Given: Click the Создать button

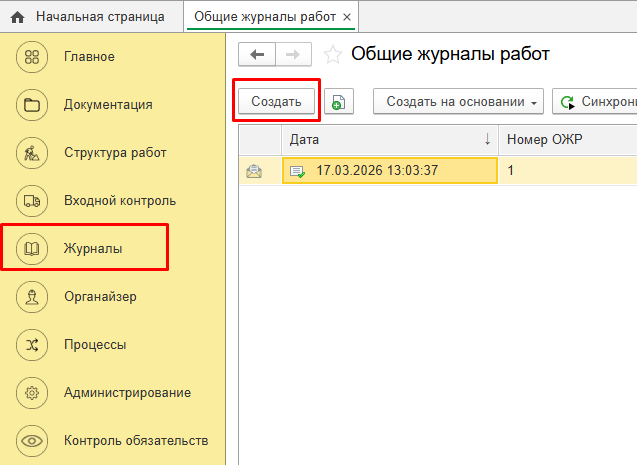Looking at the screenshot, I should [276, 101].
